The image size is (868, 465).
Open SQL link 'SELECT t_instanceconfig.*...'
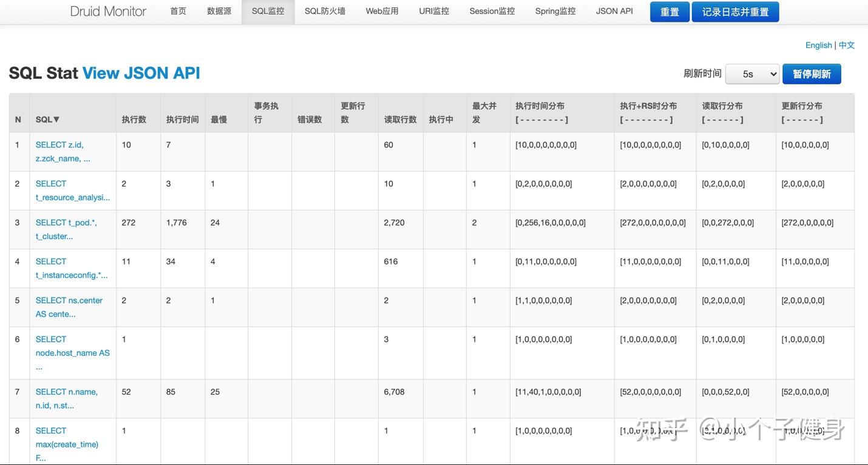72,268
